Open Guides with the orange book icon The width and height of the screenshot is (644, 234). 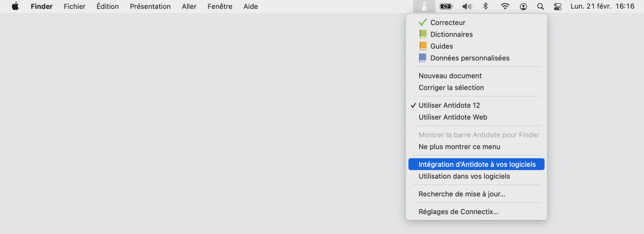[441, 46]
